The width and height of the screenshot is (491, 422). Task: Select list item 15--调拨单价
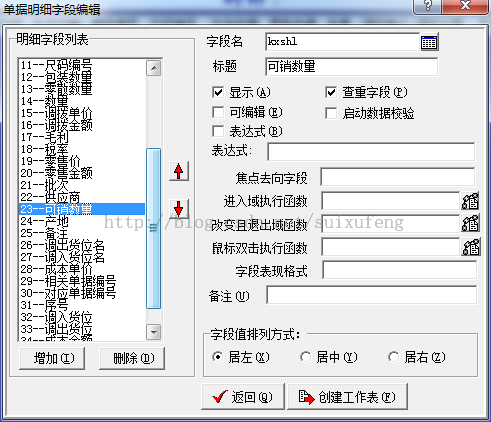[x=82, y=113]
